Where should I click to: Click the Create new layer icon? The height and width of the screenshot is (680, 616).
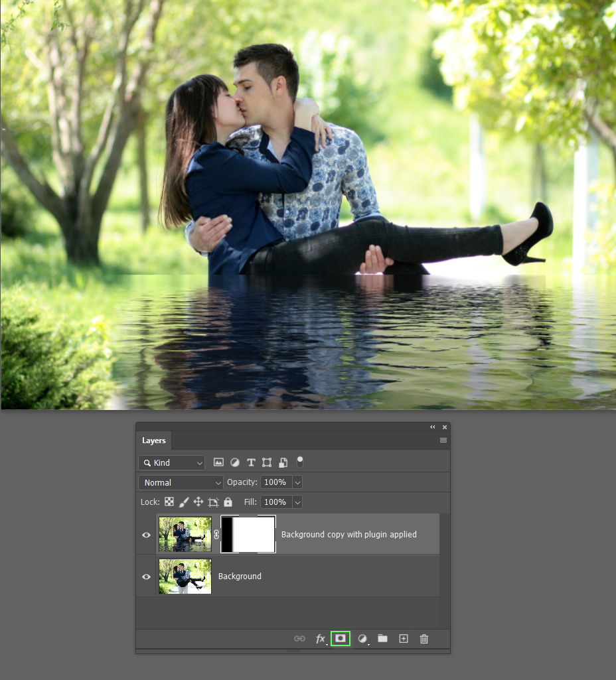403,638
